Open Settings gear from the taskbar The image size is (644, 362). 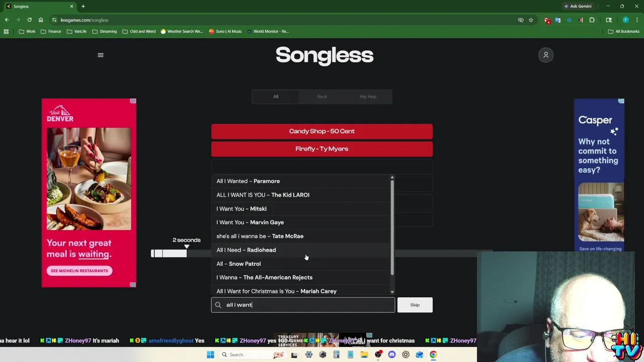click(x=309, y=354)
